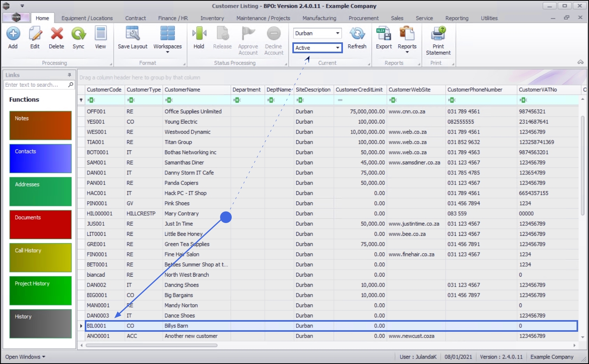Switch to the Inventory ribbon tab
This screenshot has width=589, height=364.
(212, 18)
